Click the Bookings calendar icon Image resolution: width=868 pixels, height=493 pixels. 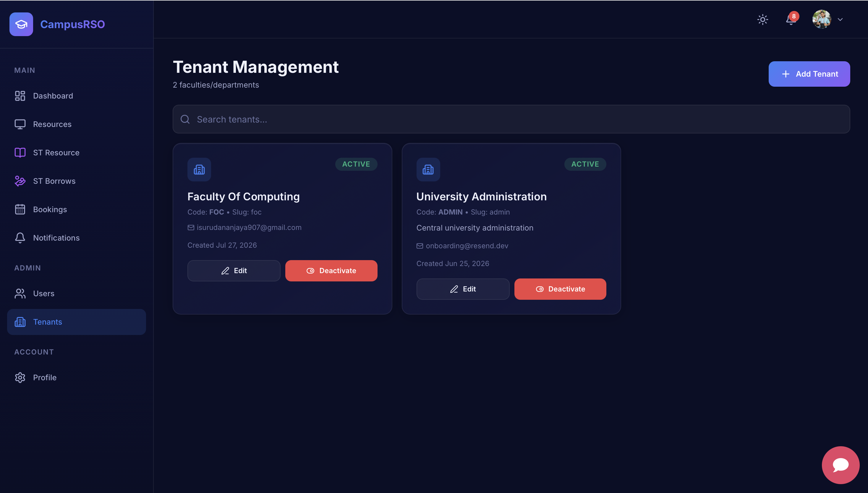[20, 209]
